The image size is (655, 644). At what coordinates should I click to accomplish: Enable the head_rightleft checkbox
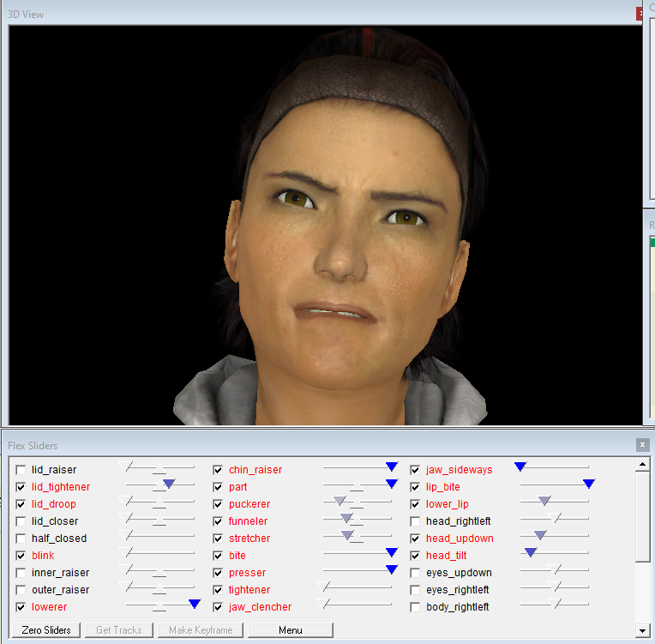(415, 521)
